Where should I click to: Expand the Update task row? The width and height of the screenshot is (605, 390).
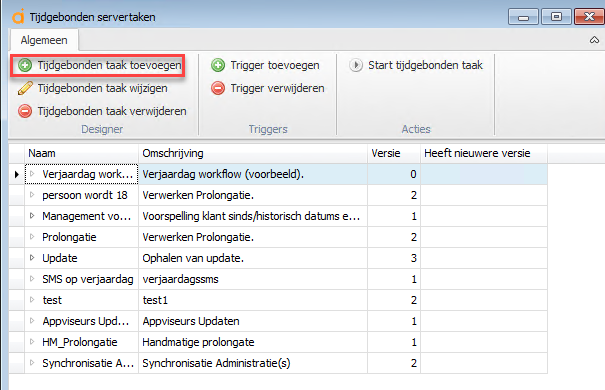tap(32, 258)
